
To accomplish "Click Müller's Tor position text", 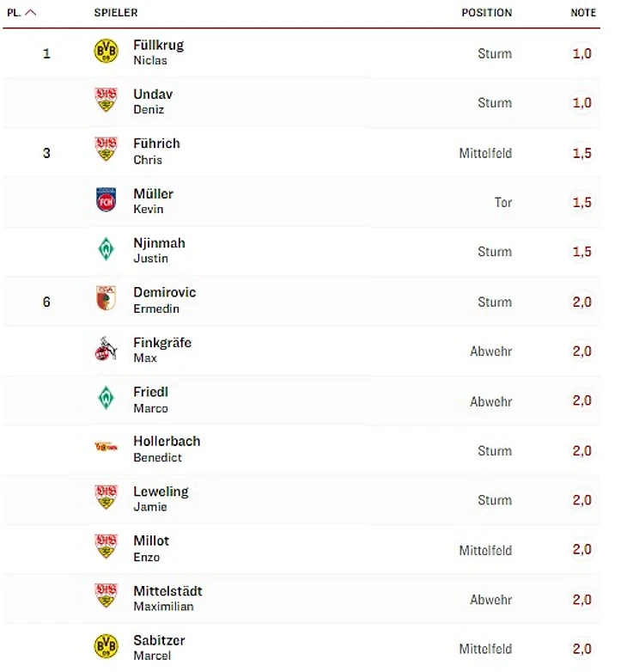I will point(502,202).
